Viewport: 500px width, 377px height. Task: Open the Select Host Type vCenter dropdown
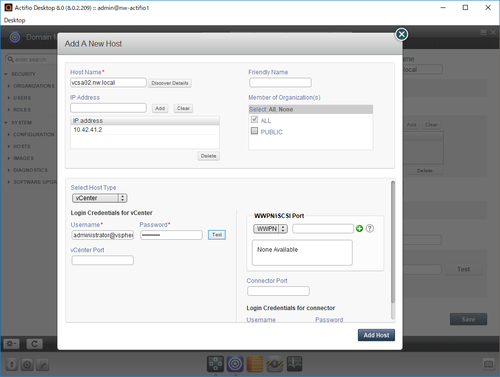99,198
